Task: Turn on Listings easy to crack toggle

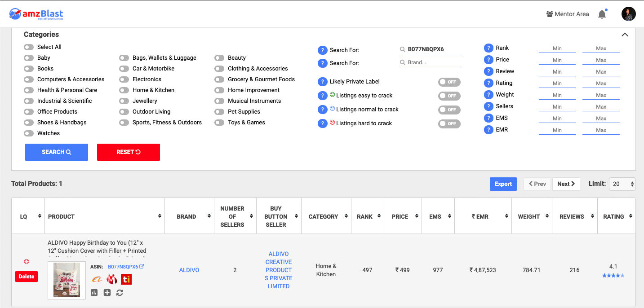Action: (449, 96)
